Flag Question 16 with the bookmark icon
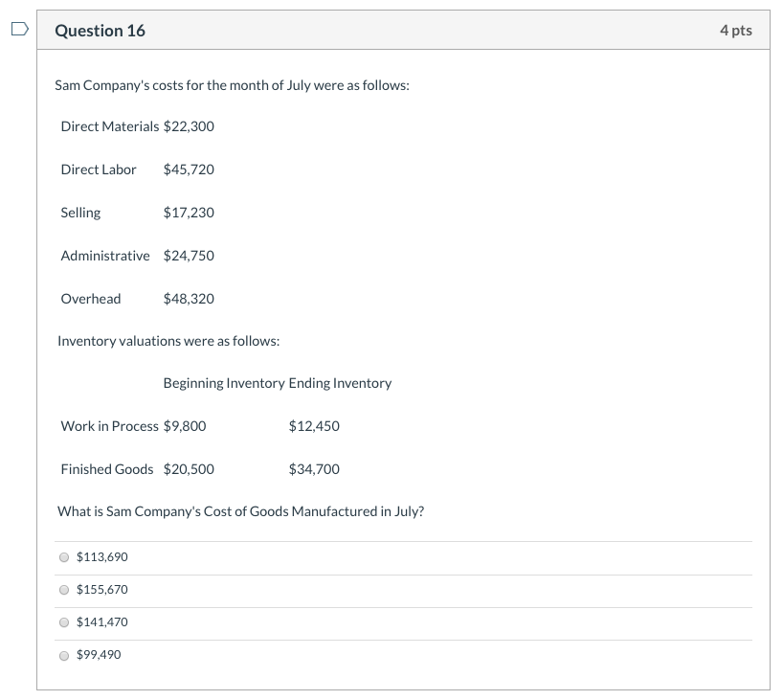783x700 pixels. (x=19, y=29)
